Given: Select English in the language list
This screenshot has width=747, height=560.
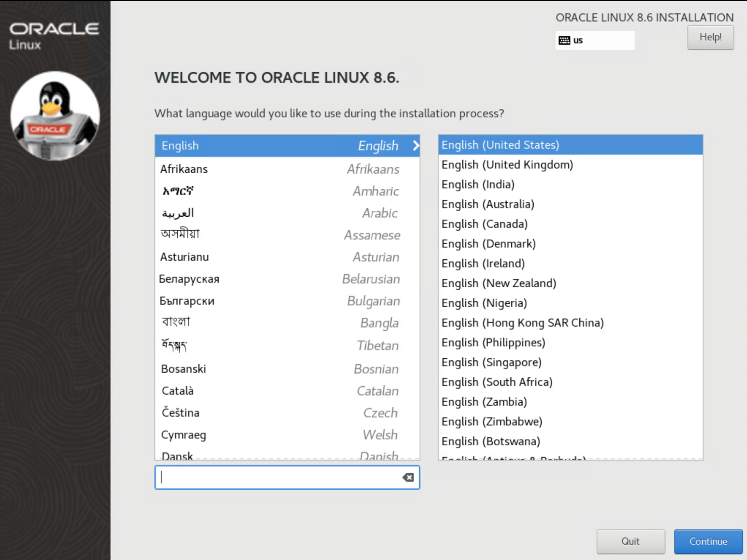Looking at the screenshot, I should point(287,146).
